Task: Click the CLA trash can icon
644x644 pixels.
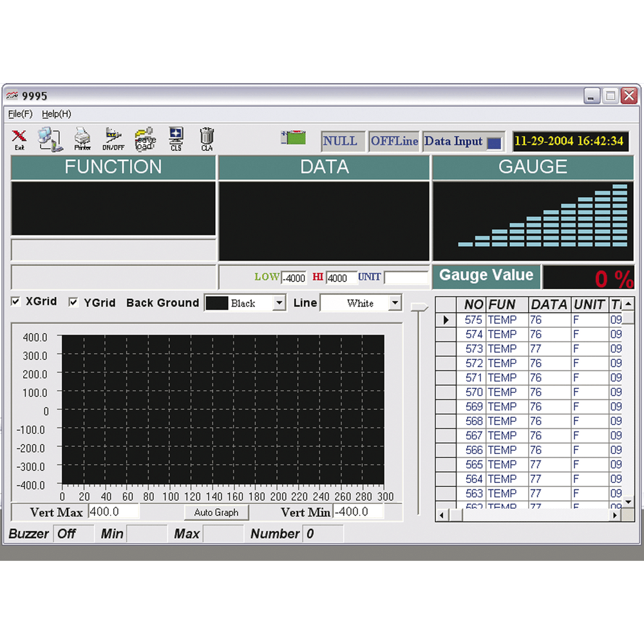Action: tap(207, 139)
